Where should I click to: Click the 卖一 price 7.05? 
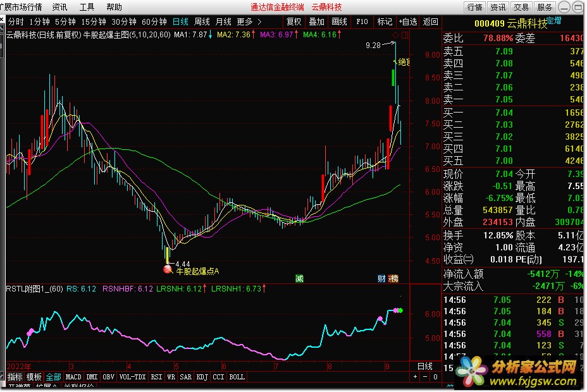click(504, 99)
